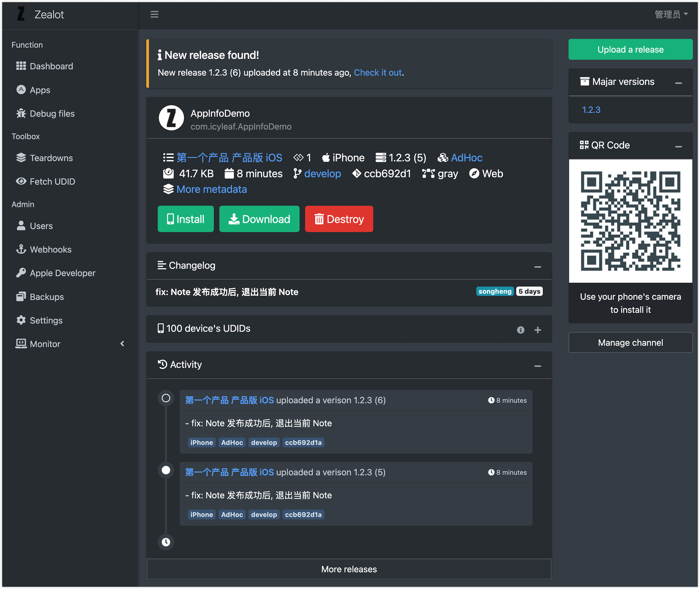Click the 1.2.3 (5) version stack icon
700x589 pixels.
click(x=381, y=158)
